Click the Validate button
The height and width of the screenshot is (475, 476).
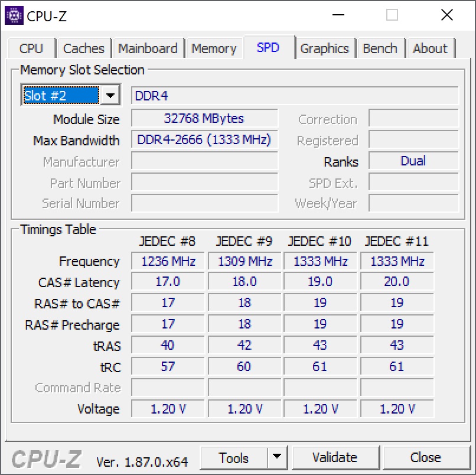click(x=335, y=458)
